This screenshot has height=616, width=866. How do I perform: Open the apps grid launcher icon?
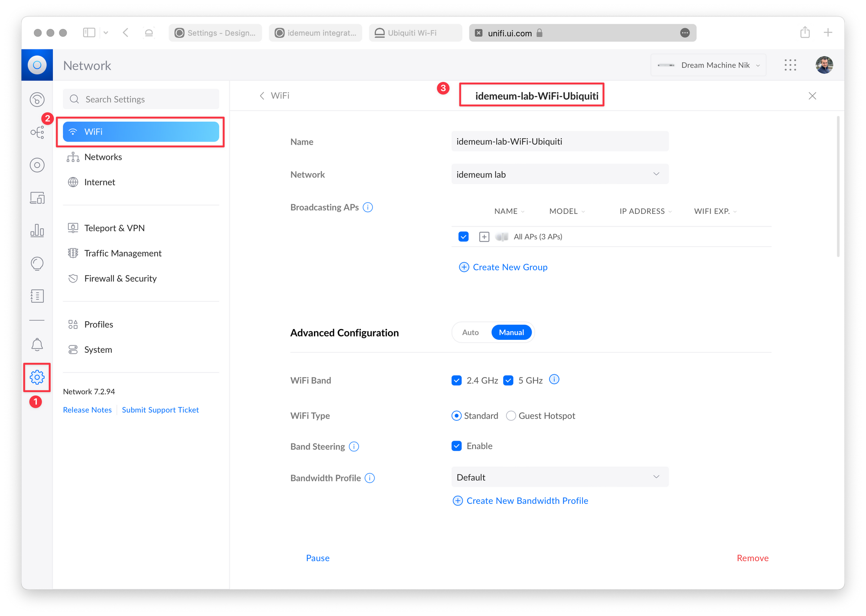click(790, 65)
